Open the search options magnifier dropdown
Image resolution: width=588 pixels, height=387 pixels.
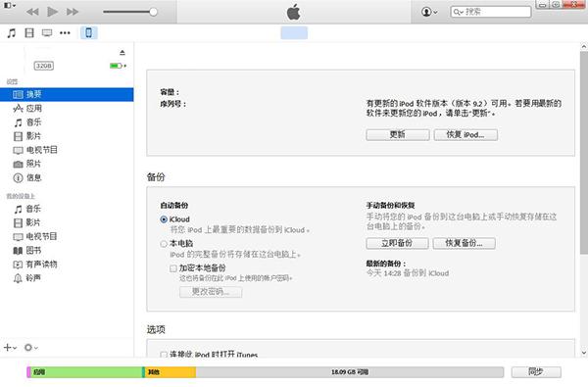(459, 12)
